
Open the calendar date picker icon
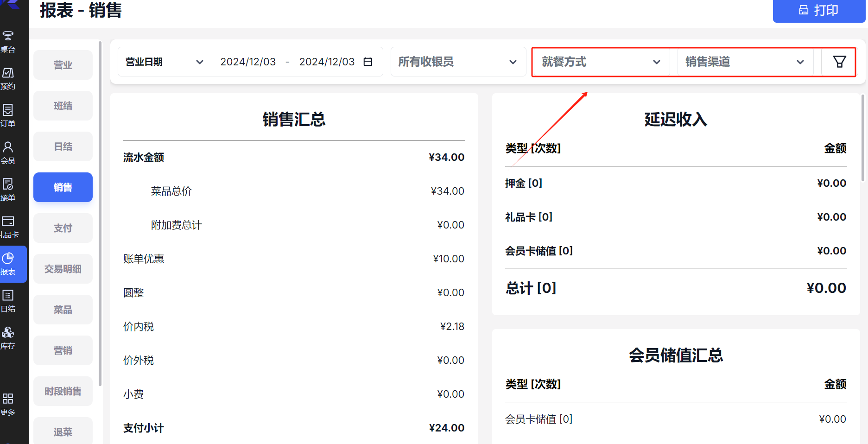[x=368, y=62]
